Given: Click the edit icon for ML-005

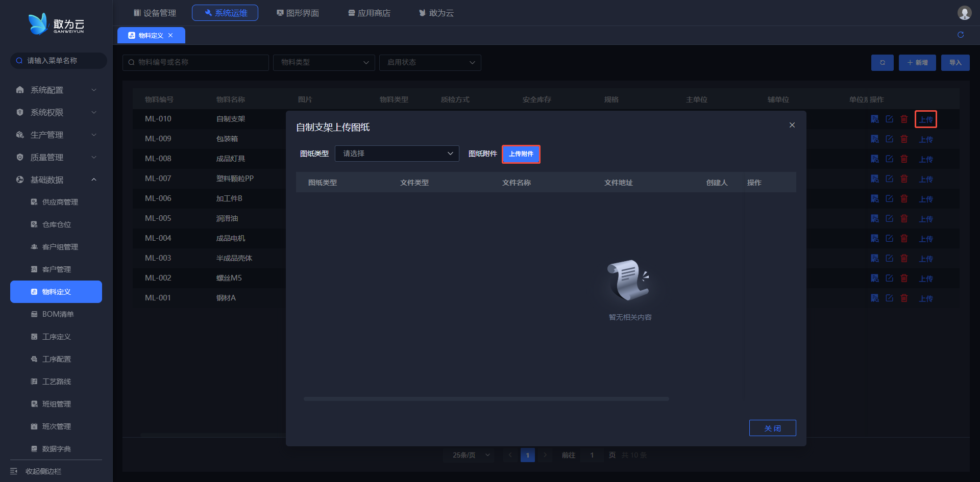Looking at the screenshot, I should pyautogui.click(x=890, y=218).
